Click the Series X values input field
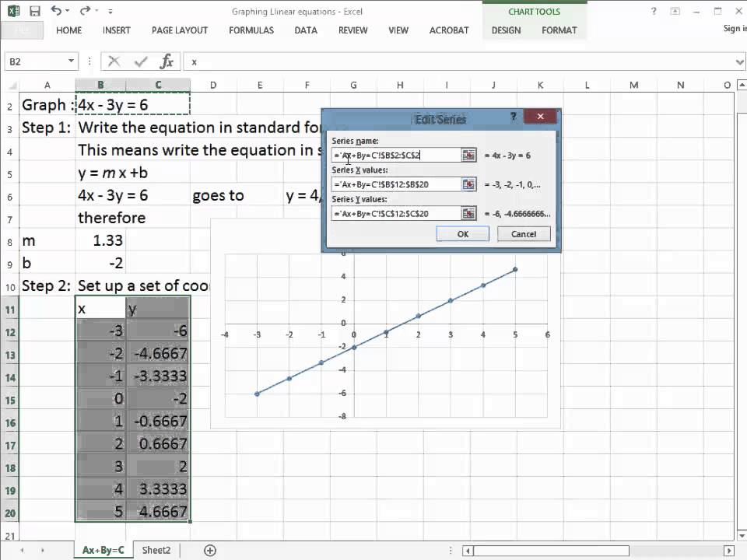 click(396, 184)
